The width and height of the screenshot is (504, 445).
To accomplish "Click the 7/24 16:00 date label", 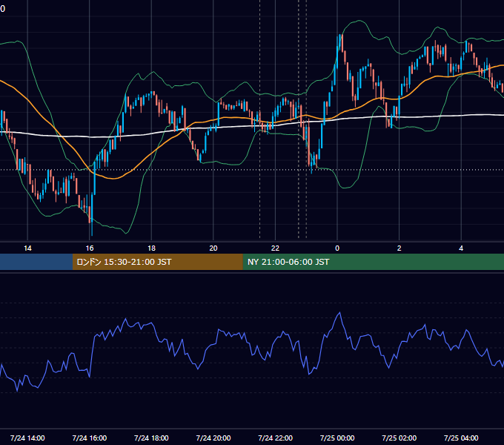I will [90, 438].
